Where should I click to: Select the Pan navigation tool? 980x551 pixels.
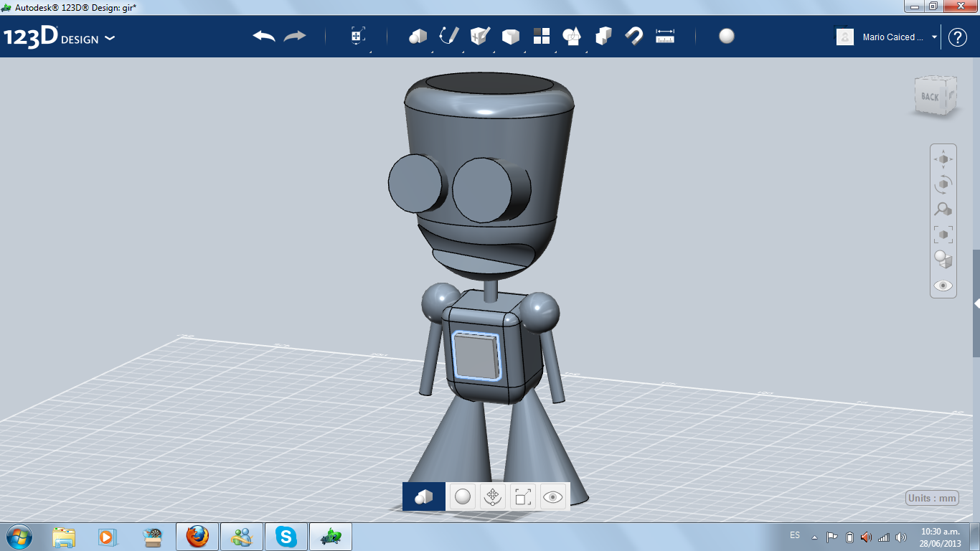click(943, 159)
